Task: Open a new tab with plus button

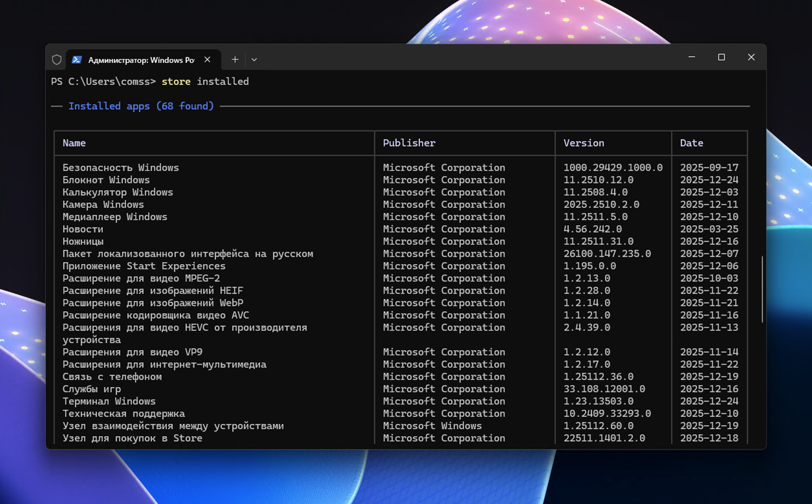Action: click(x=235, y=60)
